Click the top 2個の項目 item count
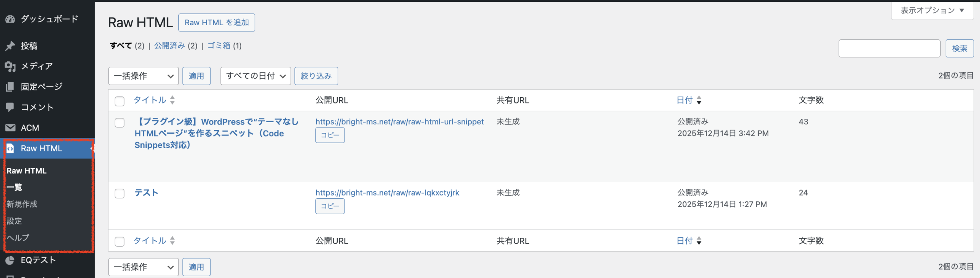Screen dimensions: 980x278 [956, 75]
